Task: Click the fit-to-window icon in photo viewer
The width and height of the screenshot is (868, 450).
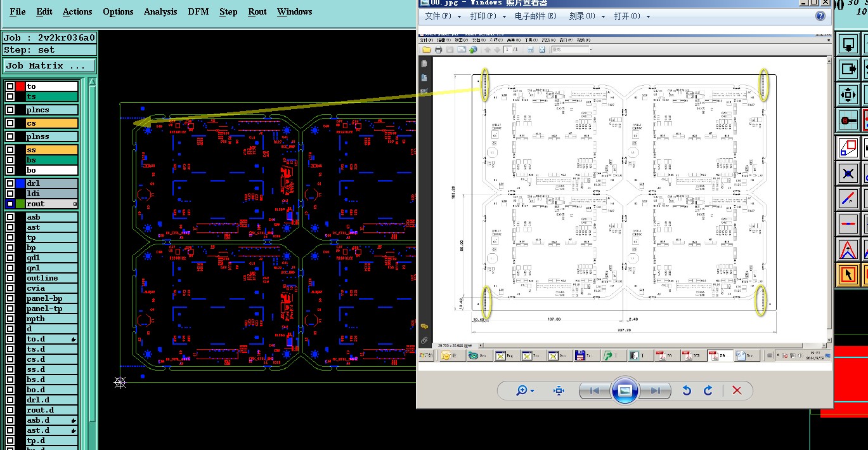Action: 559,390
